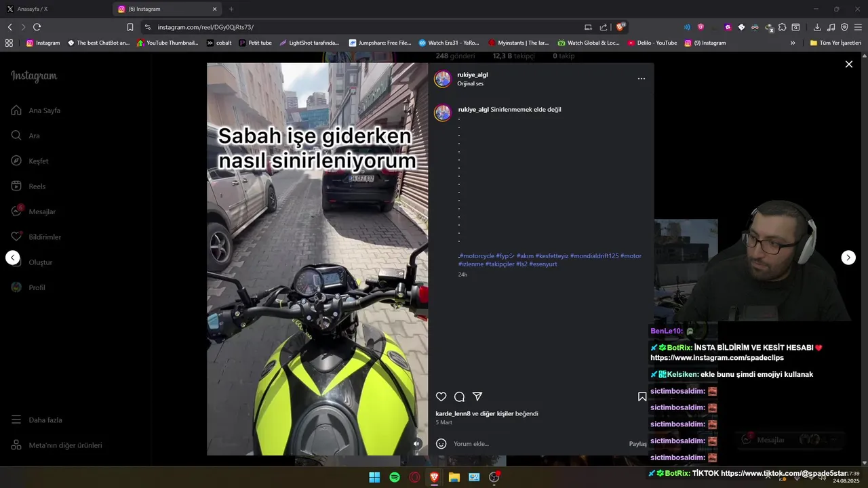Click rukiye_algl's header avatar
The height and width of the screenshot is (488, 868).
click(x=442, y=79)
